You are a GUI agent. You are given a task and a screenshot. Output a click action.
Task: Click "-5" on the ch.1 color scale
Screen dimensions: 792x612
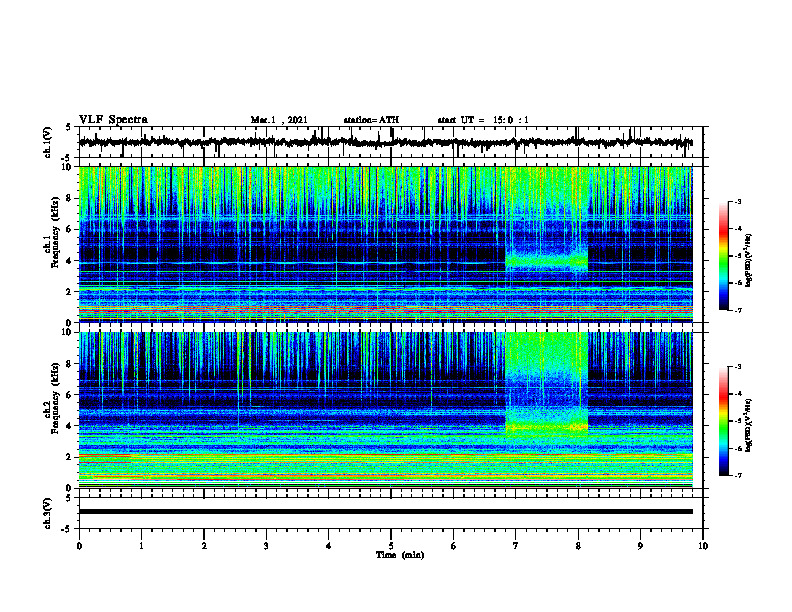[x=737, y=256]
